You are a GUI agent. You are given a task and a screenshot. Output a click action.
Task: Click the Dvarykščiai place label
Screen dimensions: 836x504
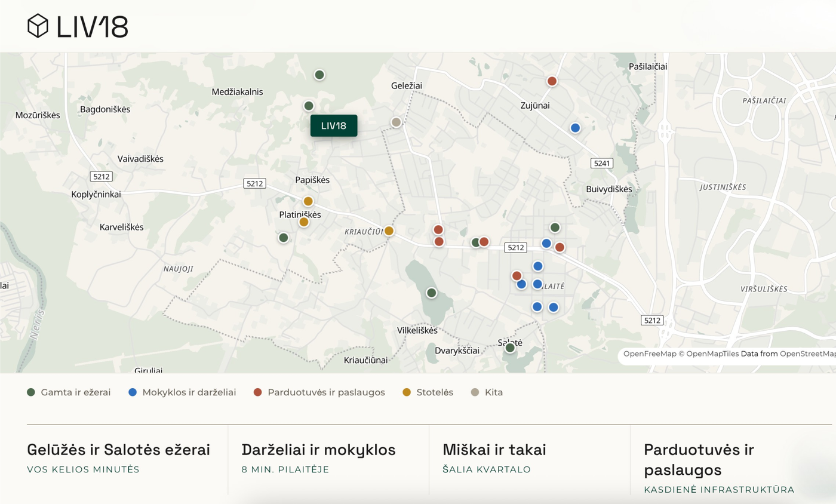(x=457, y=351)
